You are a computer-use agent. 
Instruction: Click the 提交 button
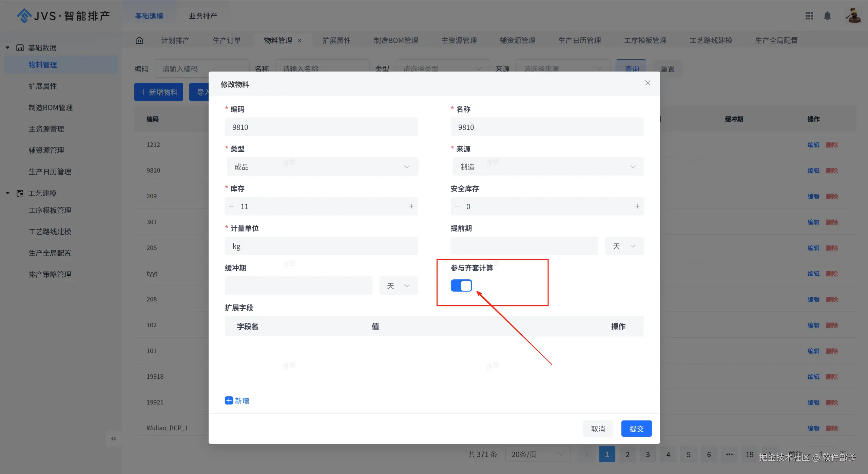click(636, 429)
